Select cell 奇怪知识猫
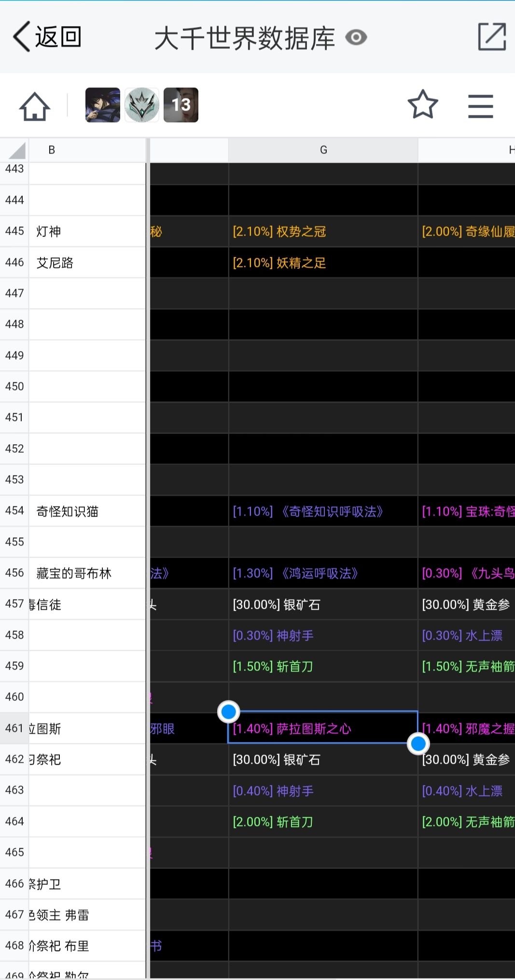This screenshot has width=515, height=980. (x=87, y=511)
